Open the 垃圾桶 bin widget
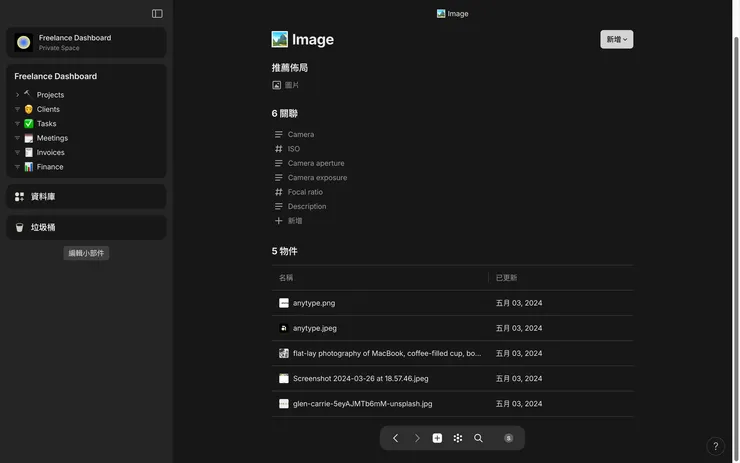The width and height of the screenshot is (740, 463). [x=86, y=227]
